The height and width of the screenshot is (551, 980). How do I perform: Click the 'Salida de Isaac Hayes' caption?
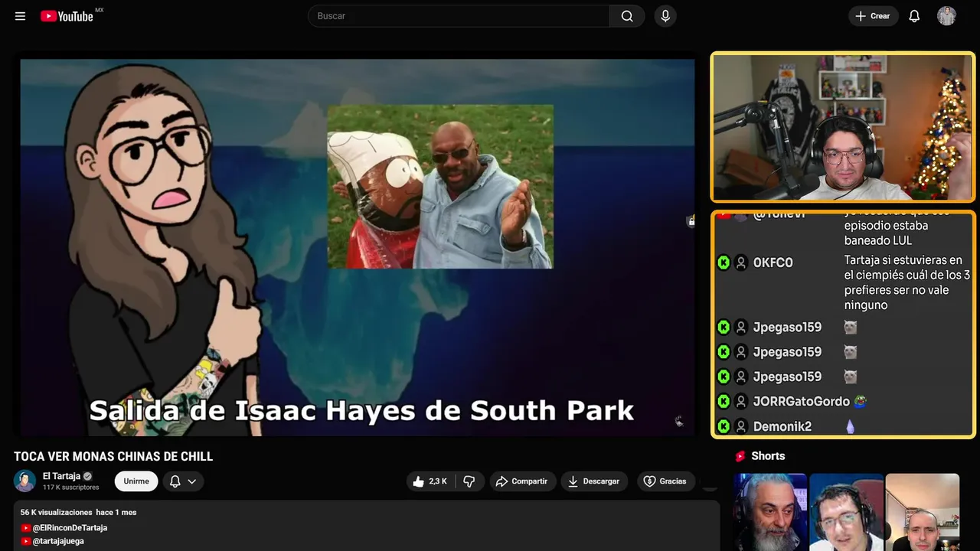tap(361, 410)
